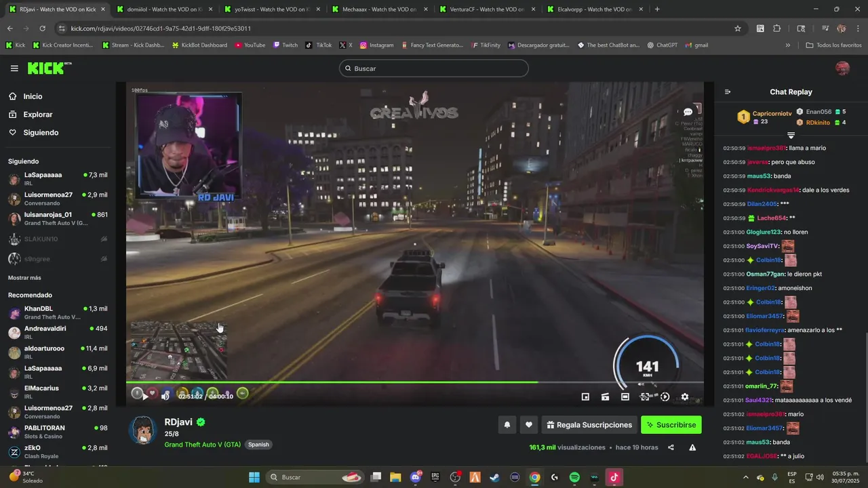The height and width of the screenshot is (488, 868).
Task: Go back to the previous page
Action: (x=9, y=28)
